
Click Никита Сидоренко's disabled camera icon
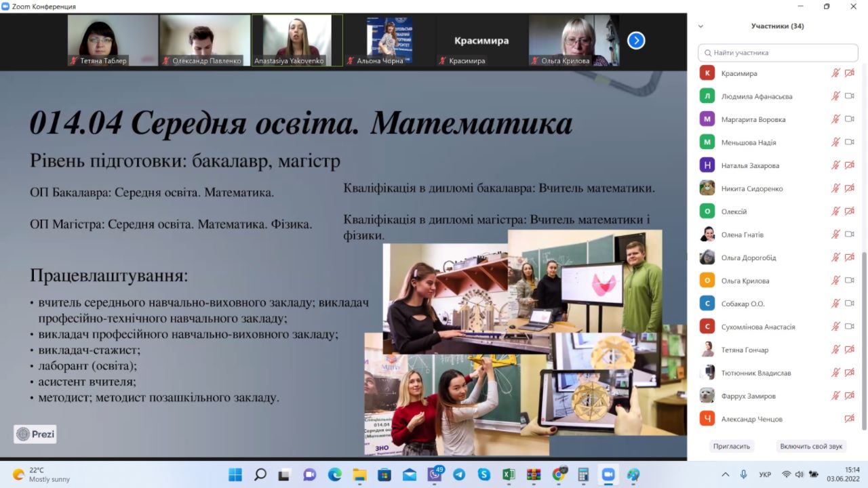point(849,188)
